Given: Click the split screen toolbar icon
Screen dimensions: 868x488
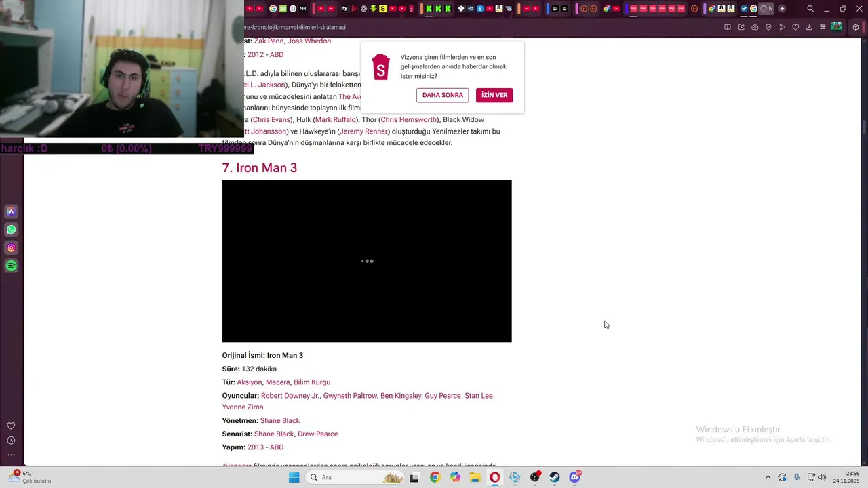Looking at the screenshot, I should tap(728, 27).
